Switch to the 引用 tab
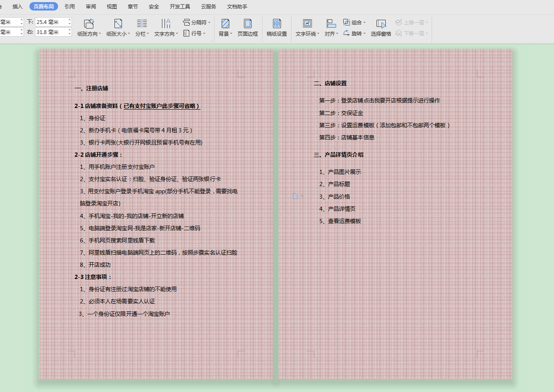Screen dimensions: 554x392 70,6
